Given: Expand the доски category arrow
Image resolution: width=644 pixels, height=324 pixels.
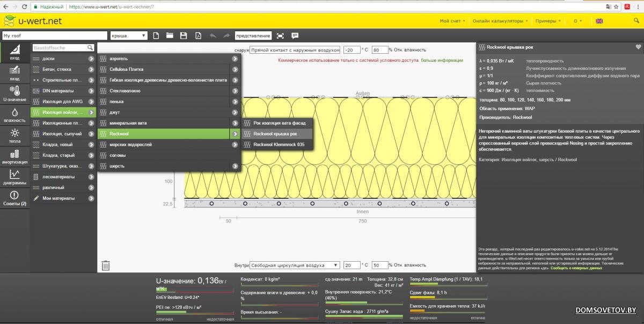Looking at the screenshot, I should point(91,59).
